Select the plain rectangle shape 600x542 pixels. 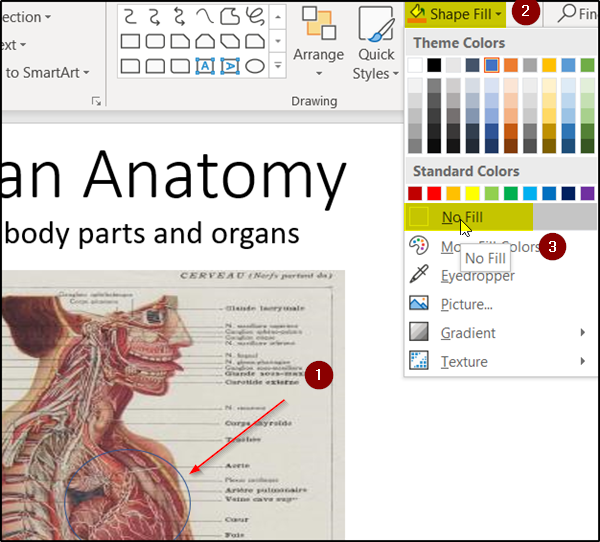[130, 41]
